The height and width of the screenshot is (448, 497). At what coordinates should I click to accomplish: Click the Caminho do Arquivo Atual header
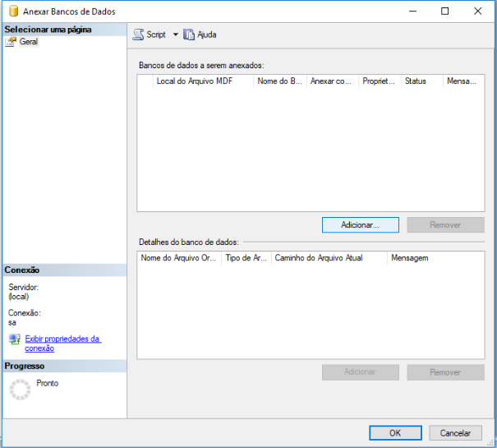point(329,258)
